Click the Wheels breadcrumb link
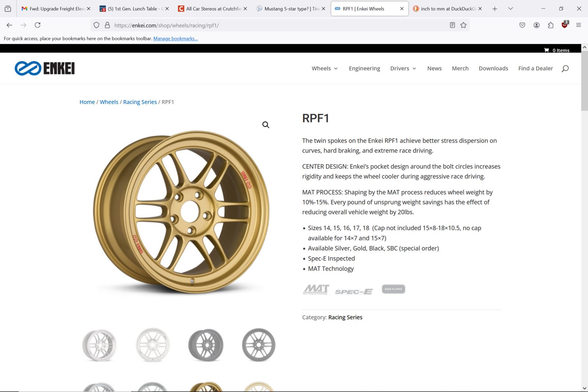Viewport: 588px width, 392px height. 109,102
